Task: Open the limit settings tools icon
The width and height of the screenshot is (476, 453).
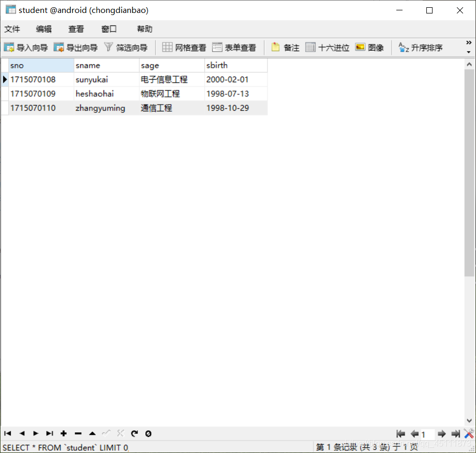Action: click(x=469, y=433)
